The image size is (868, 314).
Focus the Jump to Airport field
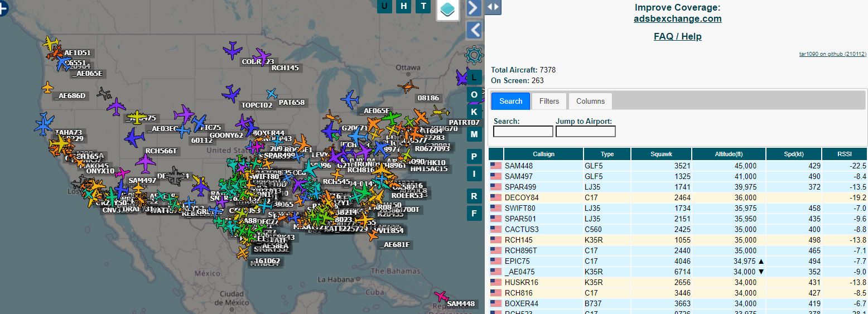click(586, 132)
